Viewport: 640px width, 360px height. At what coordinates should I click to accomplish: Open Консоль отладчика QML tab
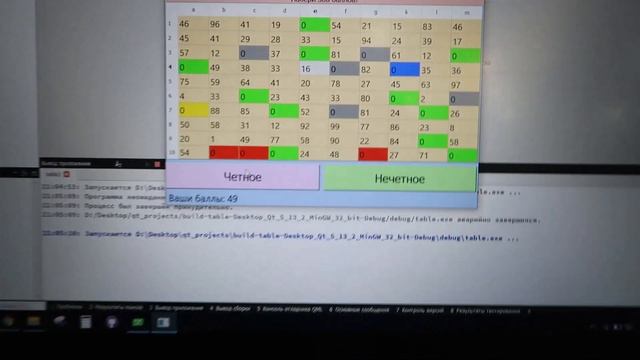289,309
